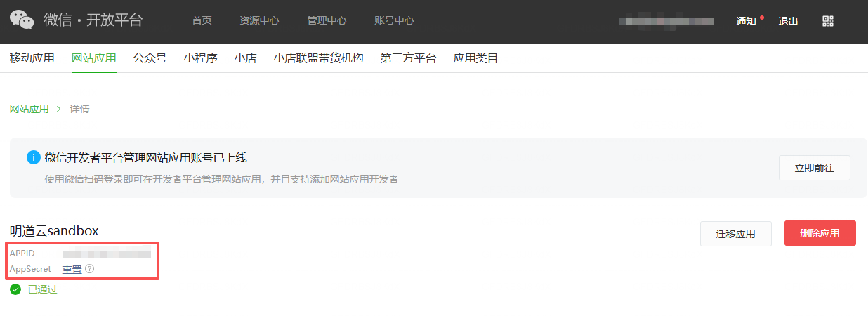Viewport: 868px width, 316px height.
Task: Click the blurred account name in header
Action: click(x=666, y=21)
